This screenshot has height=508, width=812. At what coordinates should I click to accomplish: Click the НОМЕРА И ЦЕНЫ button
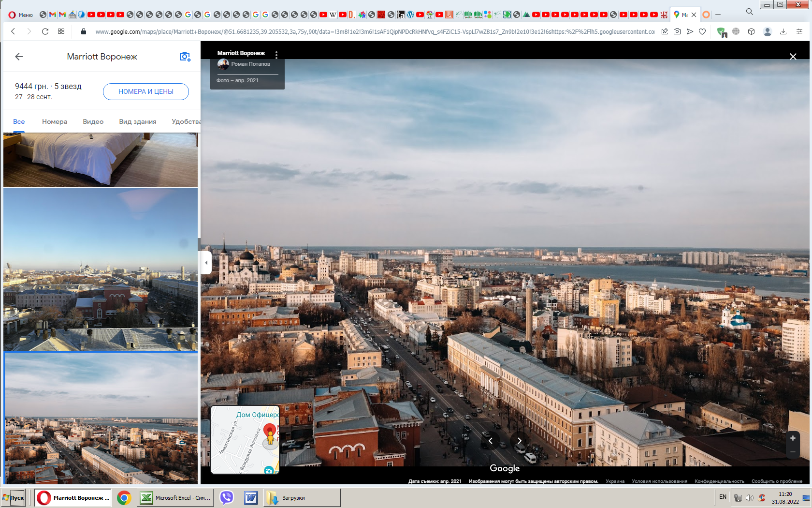coord(146,91)
